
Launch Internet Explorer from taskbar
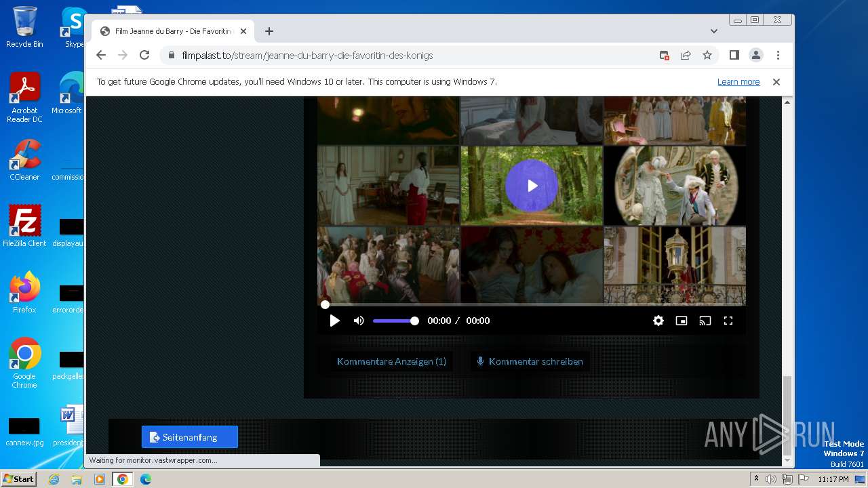(x=54, y=479)
